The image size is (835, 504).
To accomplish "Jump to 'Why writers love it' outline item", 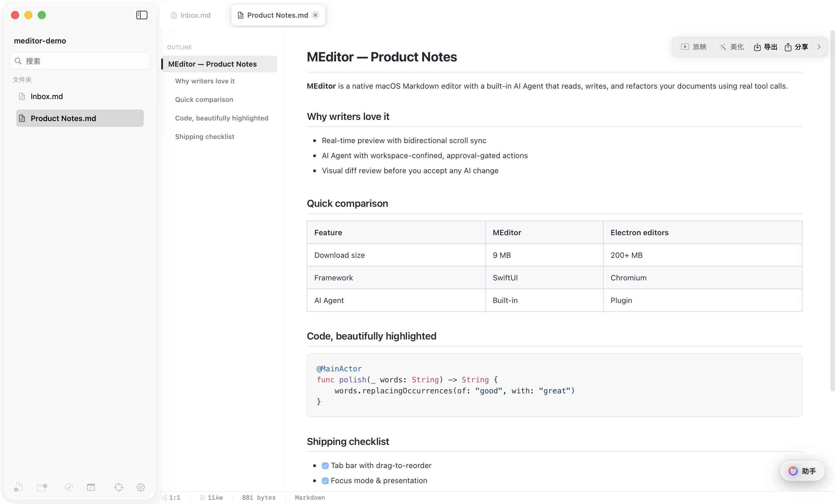I will tap(205, 81).
